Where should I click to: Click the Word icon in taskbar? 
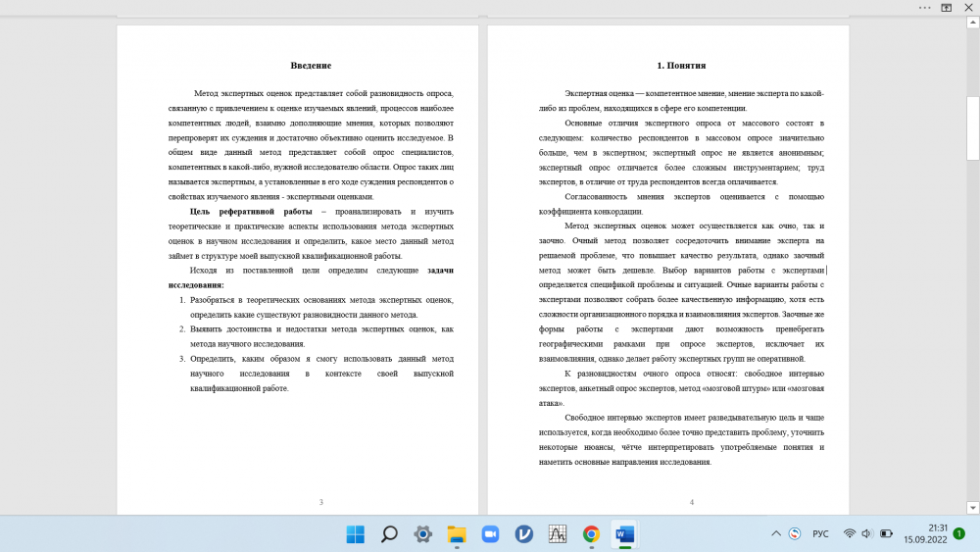624,534
